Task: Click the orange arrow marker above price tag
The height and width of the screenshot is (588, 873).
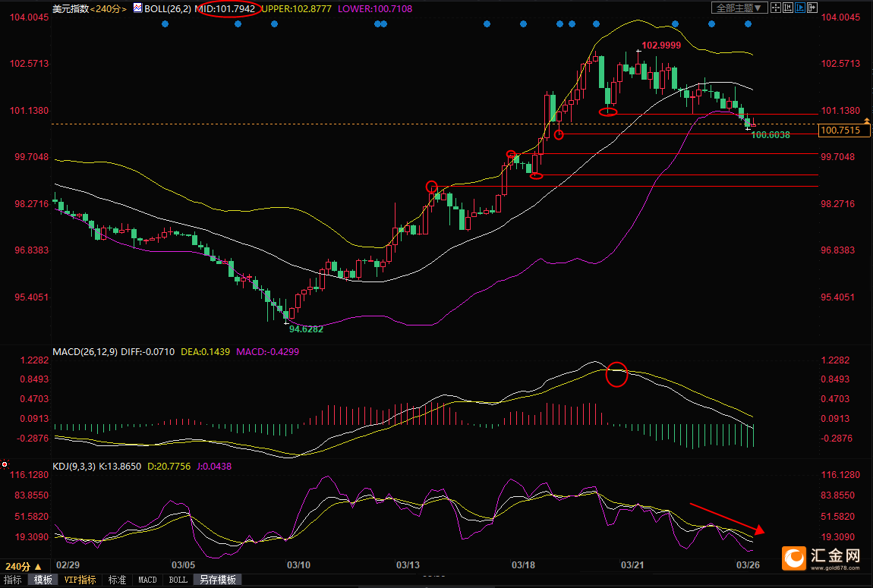Action: click(866, 120)
